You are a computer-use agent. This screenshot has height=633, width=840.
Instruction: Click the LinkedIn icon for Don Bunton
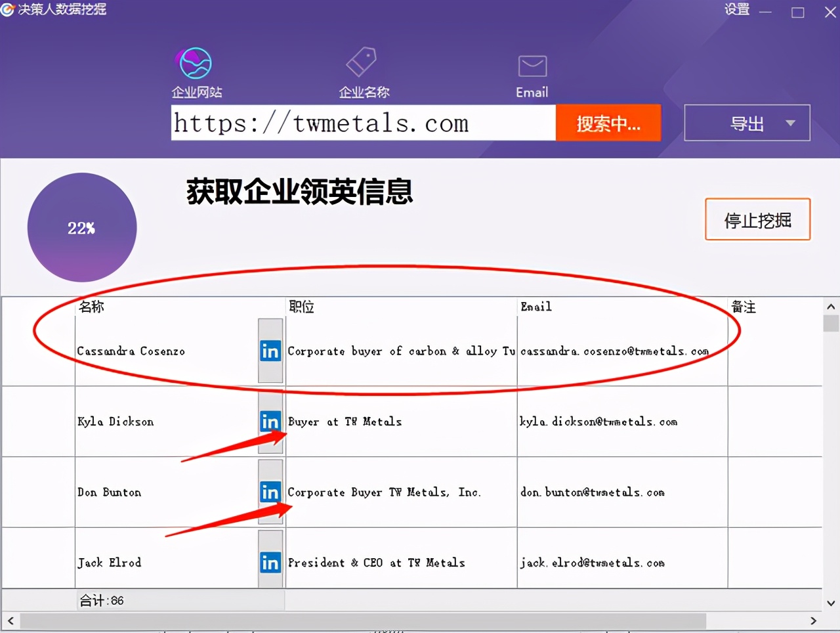pos(270,492)
